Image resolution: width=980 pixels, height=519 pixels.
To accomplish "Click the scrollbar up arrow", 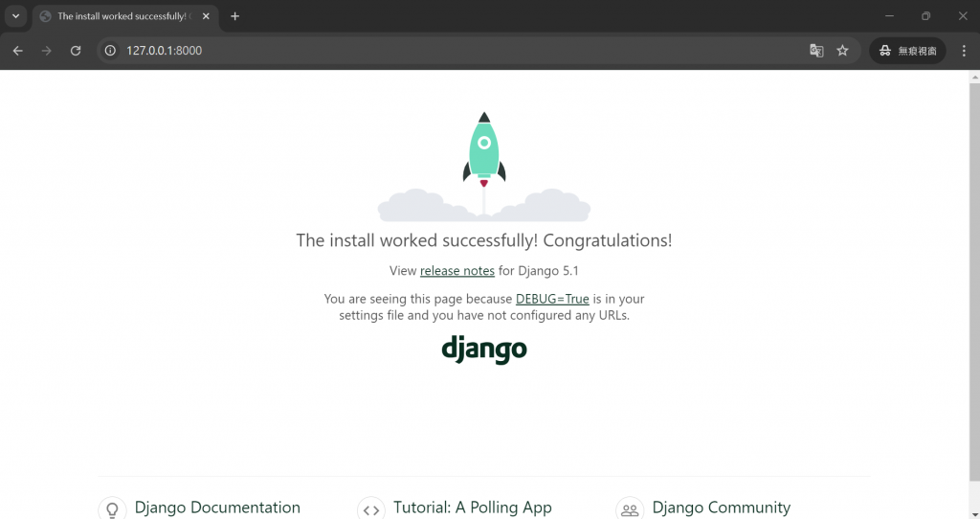I will (974, 77).
